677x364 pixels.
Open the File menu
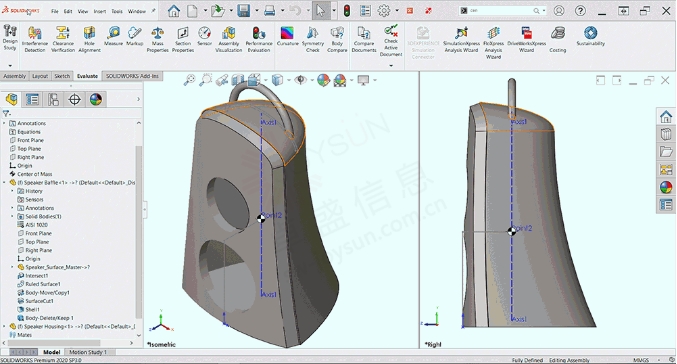(54, 11)
